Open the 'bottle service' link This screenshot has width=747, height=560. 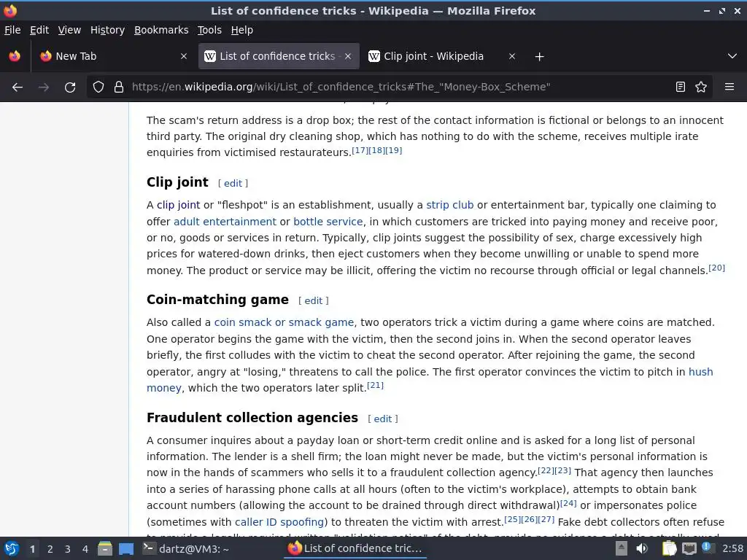point(328,222)
